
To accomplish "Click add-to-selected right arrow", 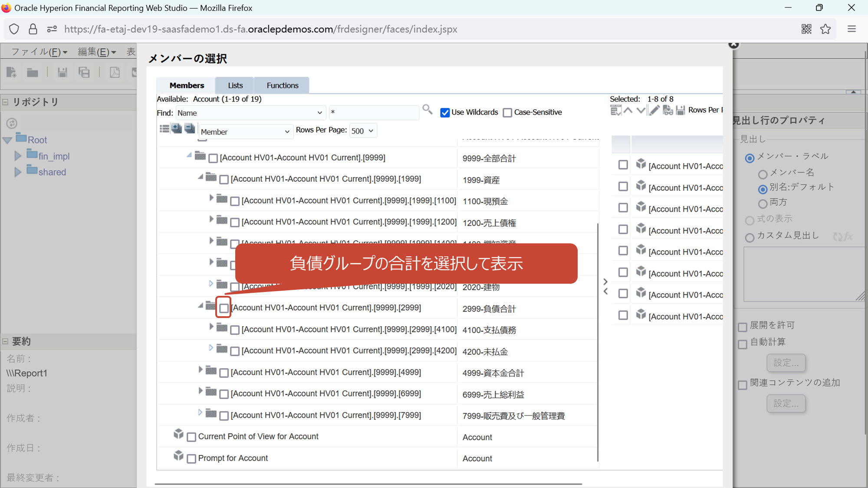I will [605, 282].
